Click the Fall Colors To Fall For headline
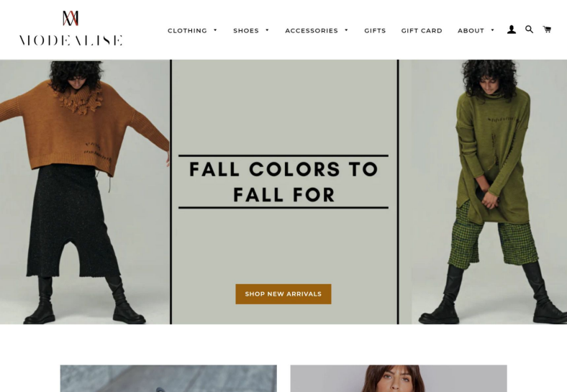Screen dimensions: 567x392 pyautogui.click(x=283, y=182)
